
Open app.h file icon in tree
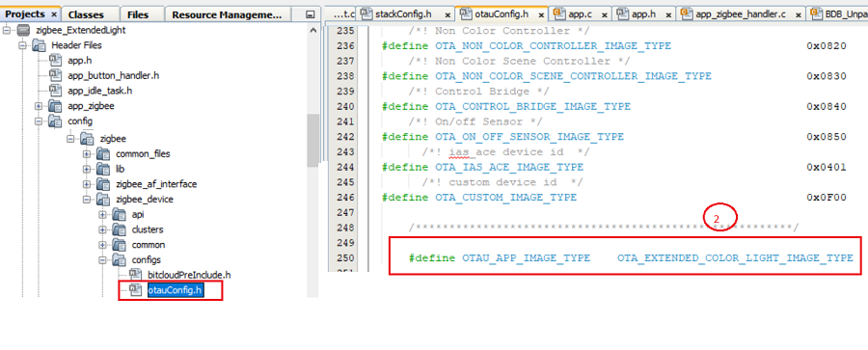point(56,60)
